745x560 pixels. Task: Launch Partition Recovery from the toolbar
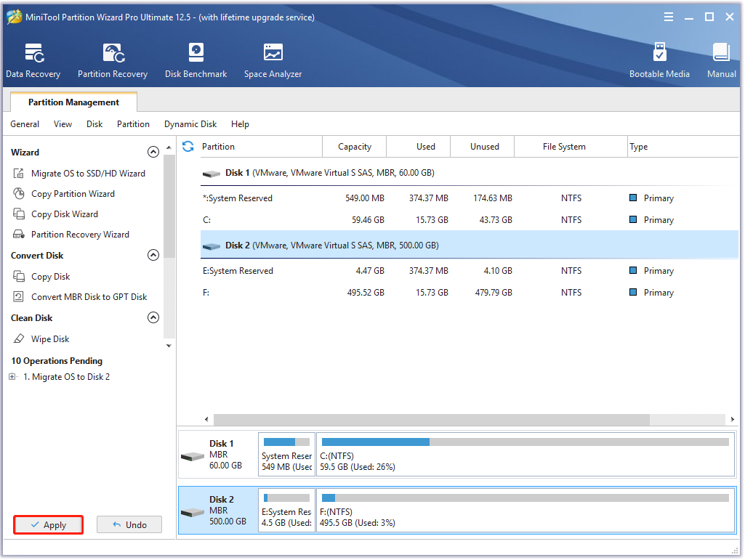[x=113, y=60]
